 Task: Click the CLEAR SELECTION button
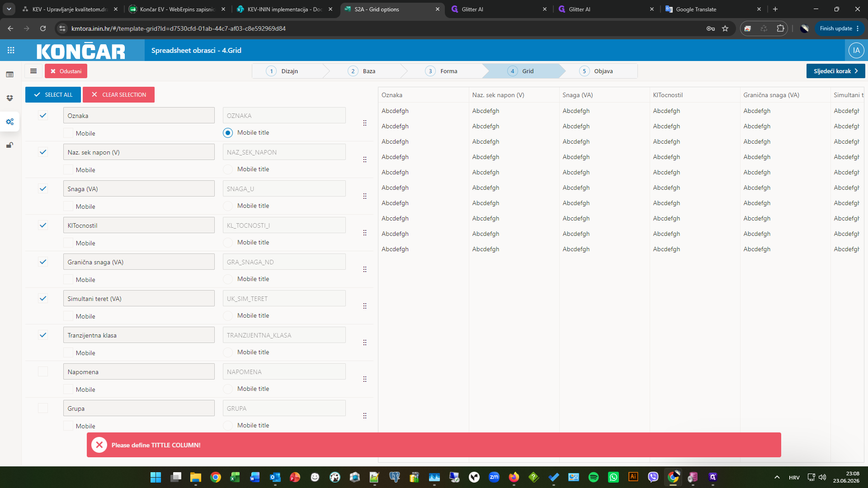tap(118, 94)
